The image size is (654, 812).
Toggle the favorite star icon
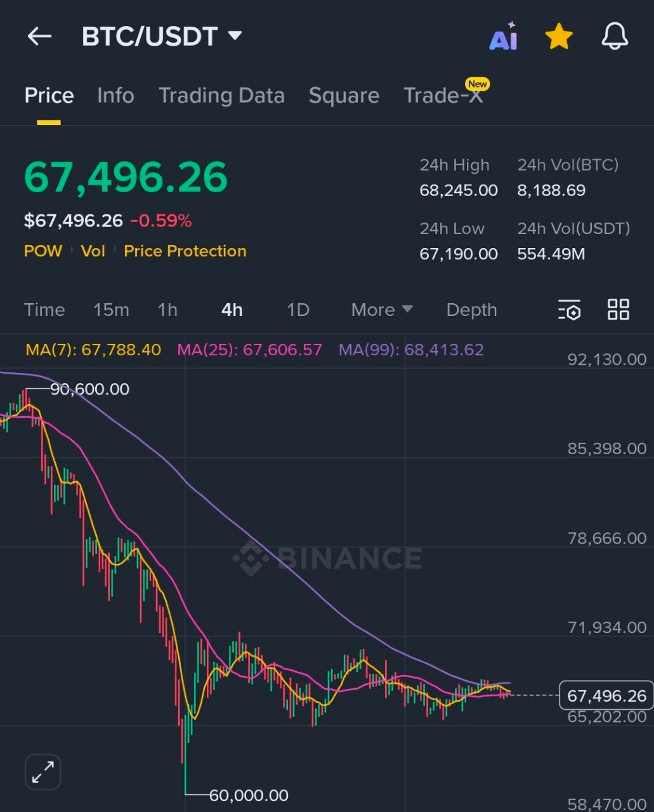click(x=559, y=37)
